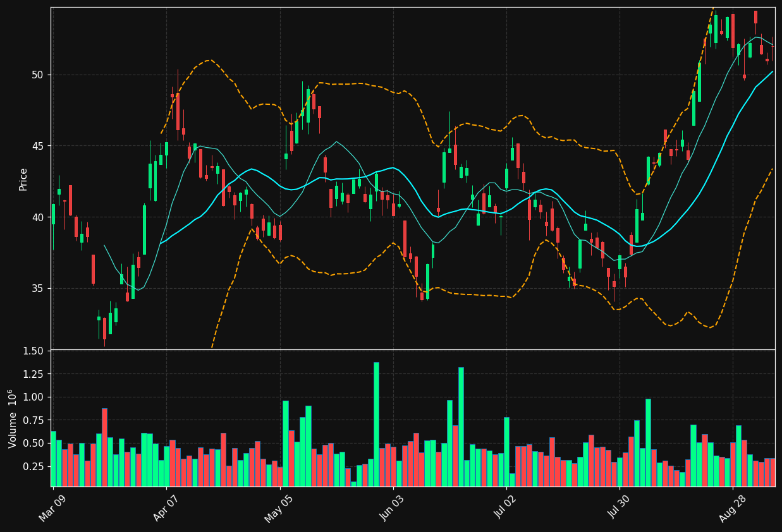Screen dimensions: 782x532
Task: Click the 1.00 volume axis value
Action: pyautogui.click(x=33, y=397)
